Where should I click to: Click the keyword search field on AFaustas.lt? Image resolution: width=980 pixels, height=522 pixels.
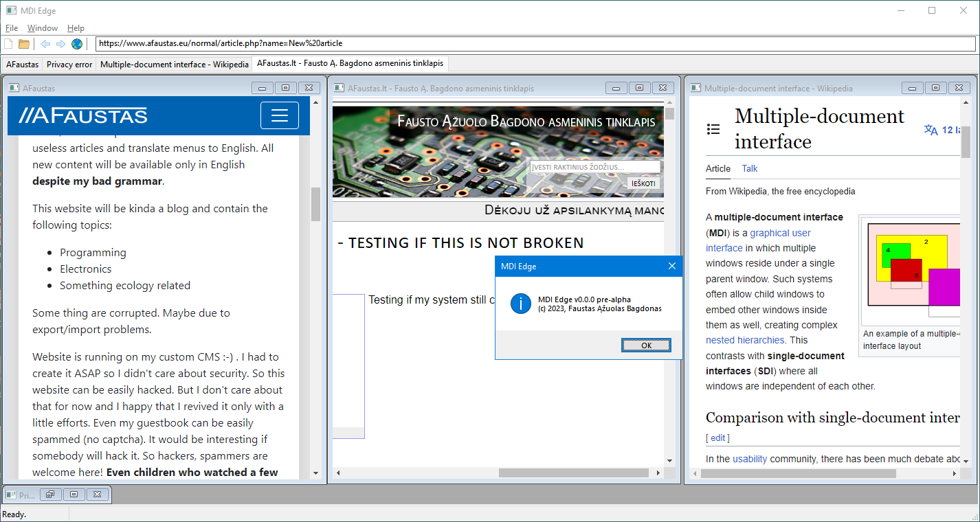[595, 167]
